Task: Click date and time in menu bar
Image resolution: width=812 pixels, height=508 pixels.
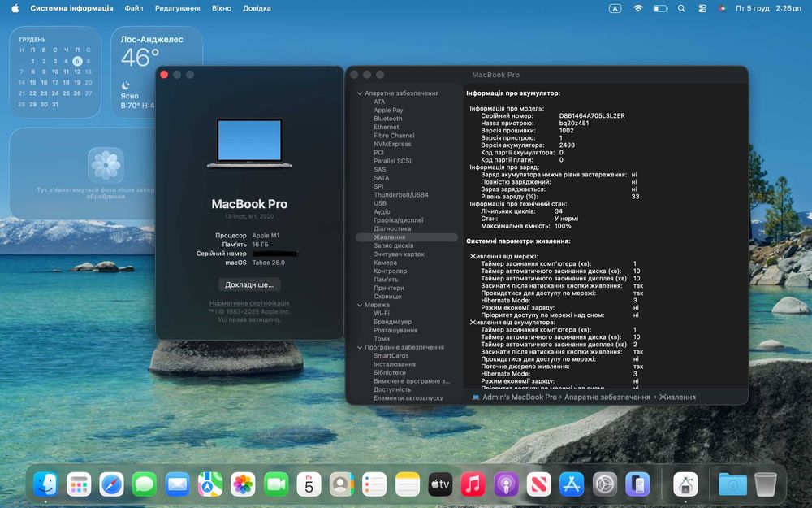Action: [768, 8]
